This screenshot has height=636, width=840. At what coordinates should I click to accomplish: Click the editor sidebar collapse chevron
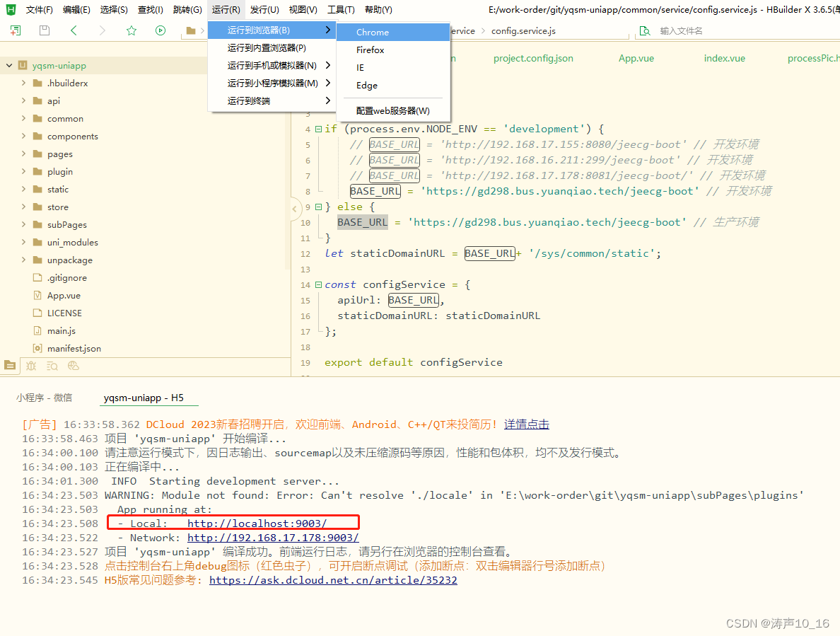295,209
